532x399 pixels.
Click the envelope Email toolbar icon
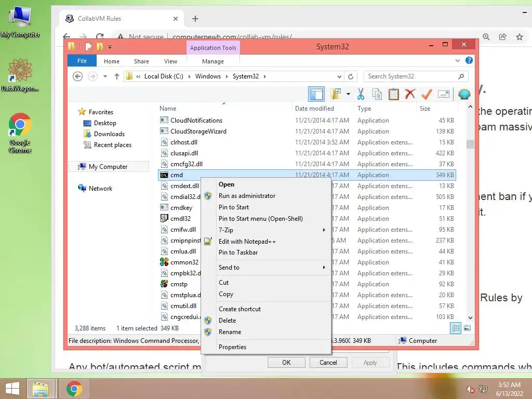444,94
